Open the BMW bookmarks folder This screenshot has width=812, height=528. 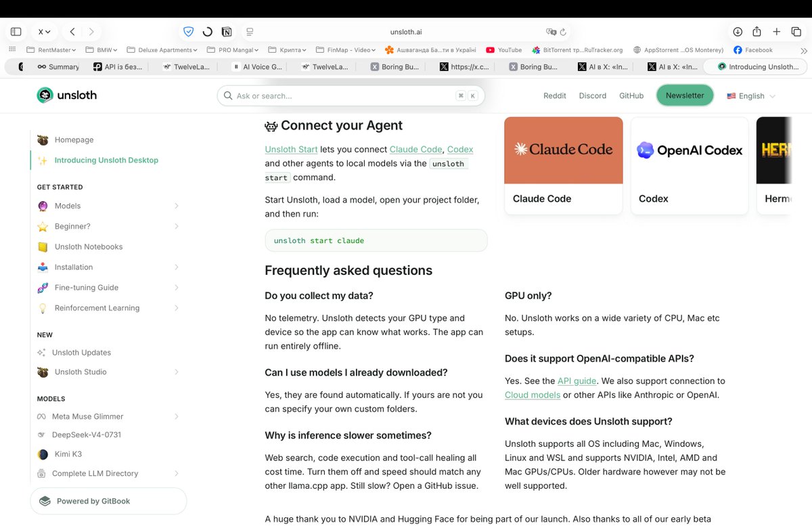[x=101, y=49]
